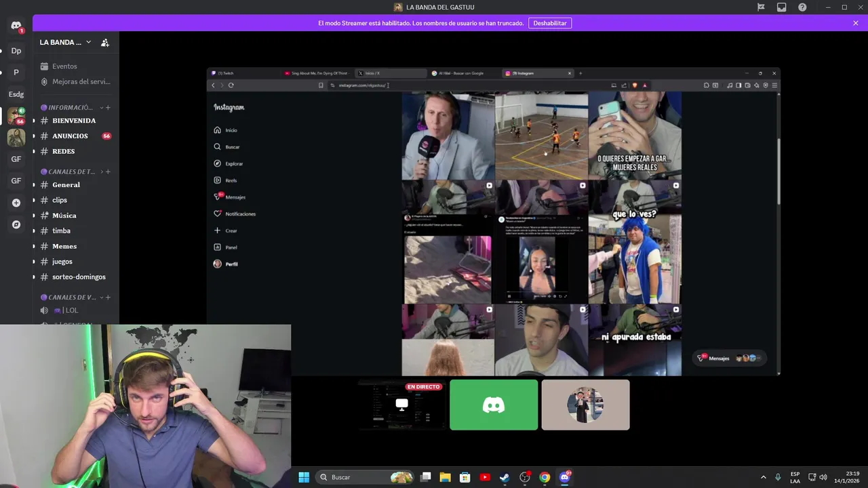Show hidden system tray icons chevron
This screenshot has height=488, width=868.
[763, 477]
